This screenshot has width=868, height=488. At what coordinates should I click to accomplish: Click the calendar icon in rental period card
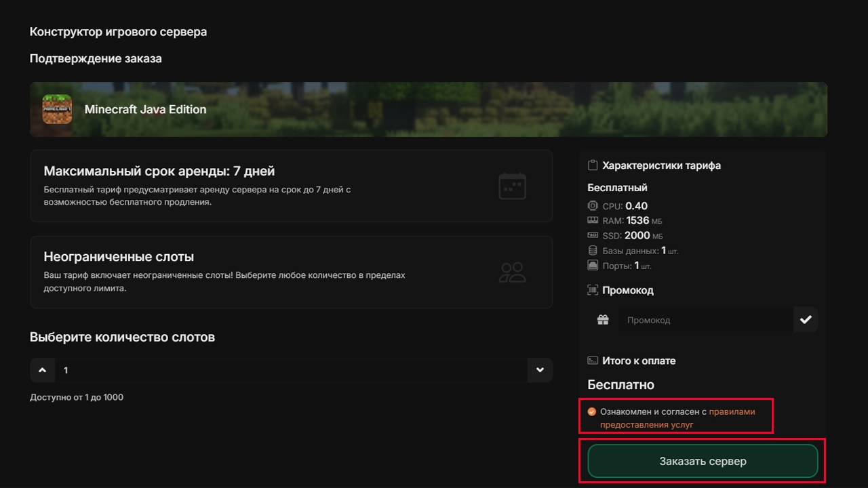point(512,186)
